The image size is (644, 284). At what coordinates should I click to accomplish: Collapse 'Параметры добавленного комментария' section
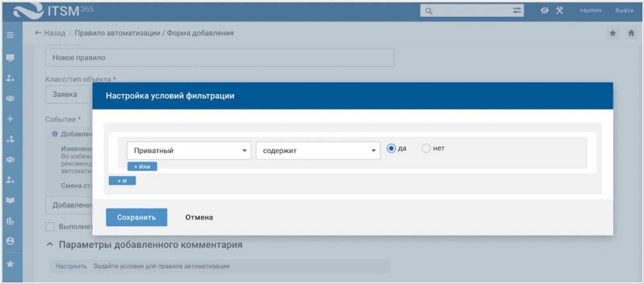(50, 245)
